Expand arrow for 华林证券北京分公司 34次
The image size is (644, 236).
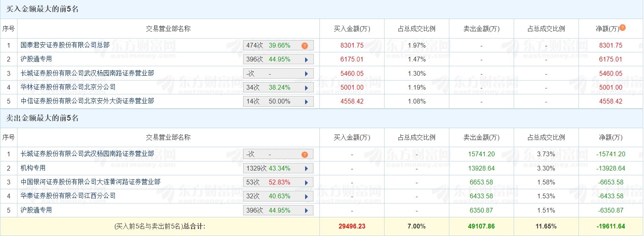click(x=306, y=88)
